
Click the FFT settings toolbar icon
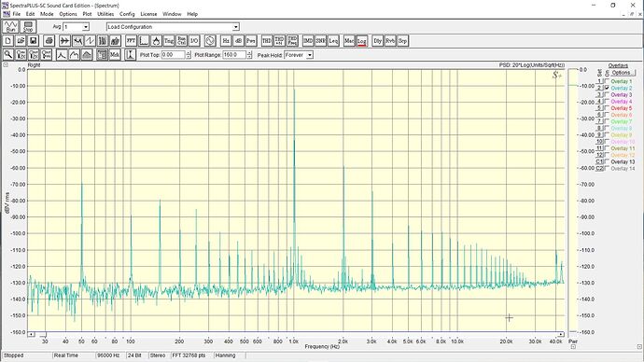[131, 41]
